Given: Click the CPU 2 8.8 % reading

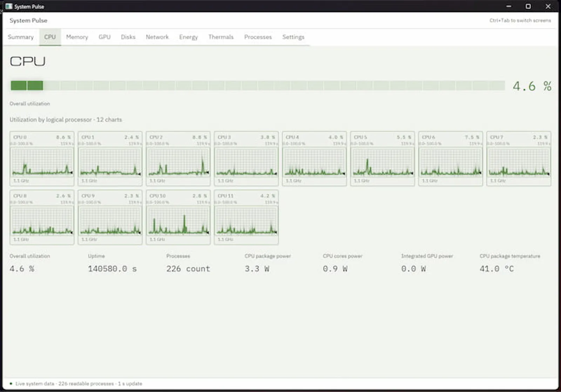Looking at the screenshot, I should pyautogui.click(x=200, y=137).
